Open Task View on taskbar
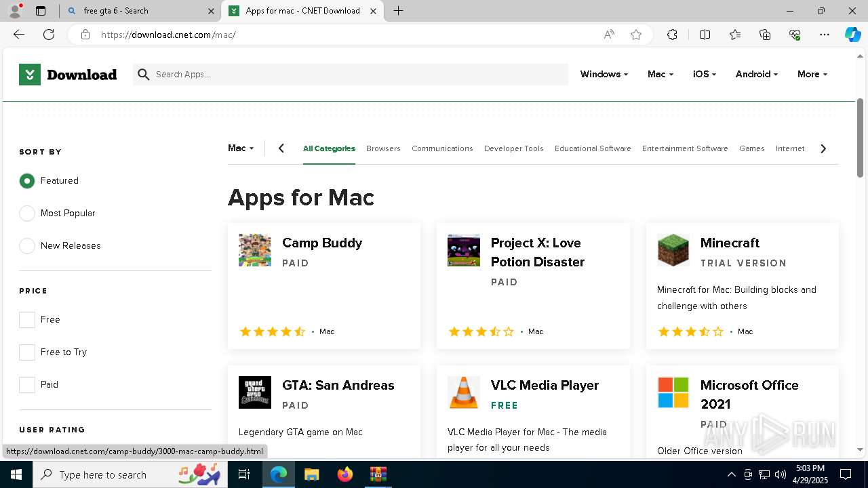 point(244,474)
